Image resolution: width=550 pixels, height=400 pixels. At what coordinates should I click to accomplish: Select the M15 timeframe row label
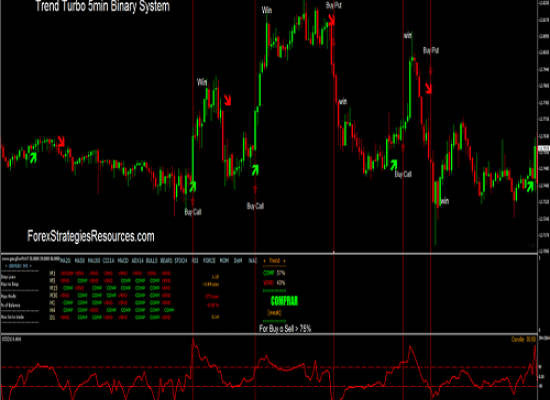tap(53, 288)
